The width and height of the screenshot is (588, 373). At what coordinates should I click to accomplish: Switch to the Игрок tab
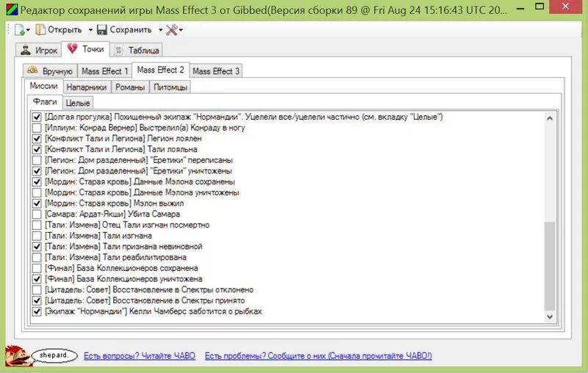(38, 50)
